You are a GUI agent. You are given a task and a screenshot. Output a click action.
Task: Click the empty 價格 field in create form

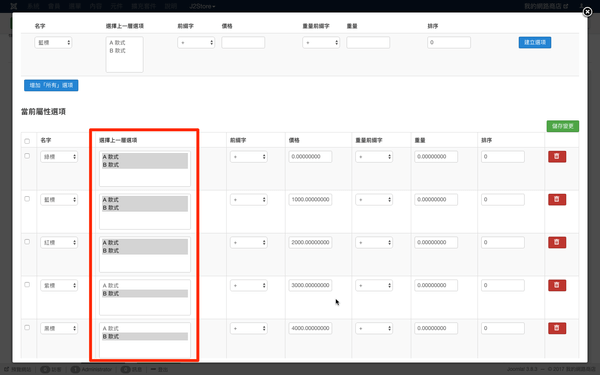pos(243,42)
